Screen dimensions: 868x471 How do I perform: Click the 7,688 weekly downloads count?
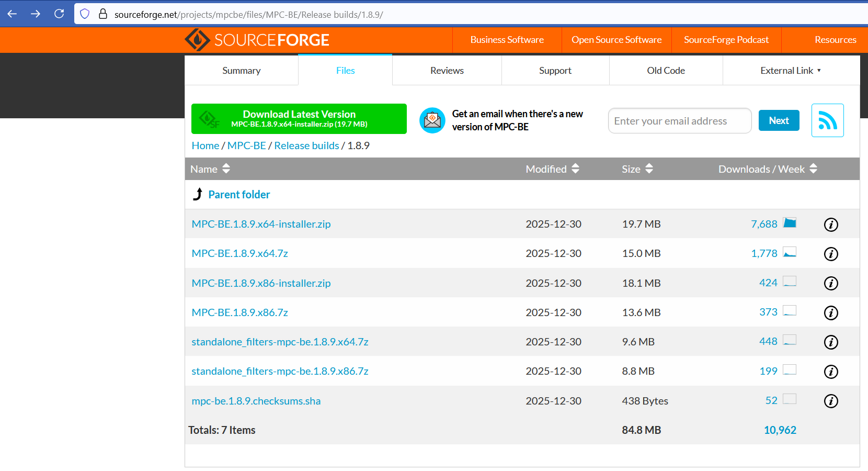coord(764,224)
